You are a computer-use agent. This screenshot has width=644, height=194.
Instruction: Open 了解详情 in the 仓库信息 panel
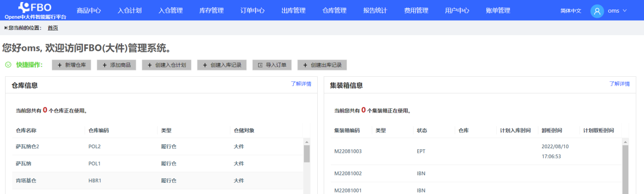301,84
